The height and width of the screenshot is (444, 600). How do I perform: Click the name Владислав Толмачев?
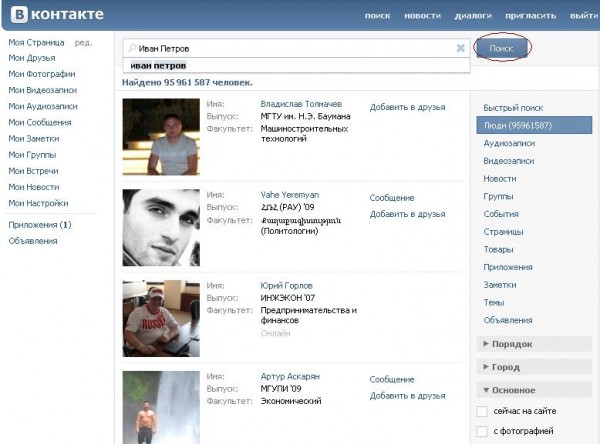click(301, 104)
